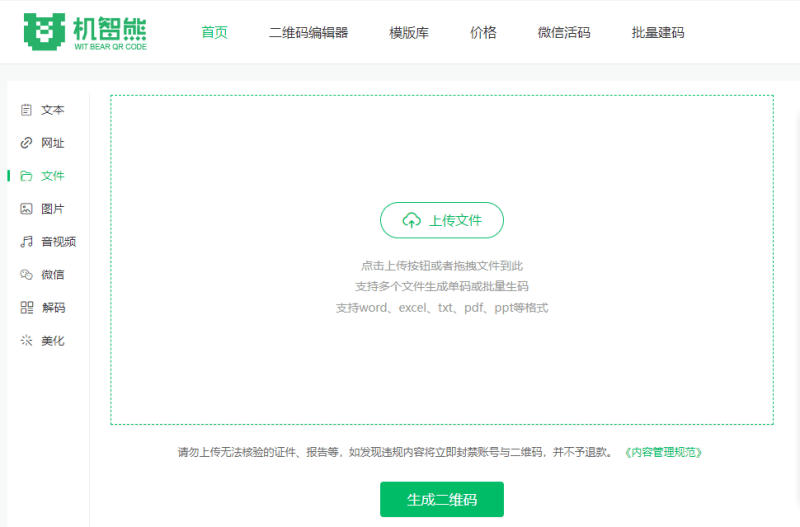Open 批量建码 batch creation page
The height and width of the screenshot is (527, 800).
click(x=658, y=33)
